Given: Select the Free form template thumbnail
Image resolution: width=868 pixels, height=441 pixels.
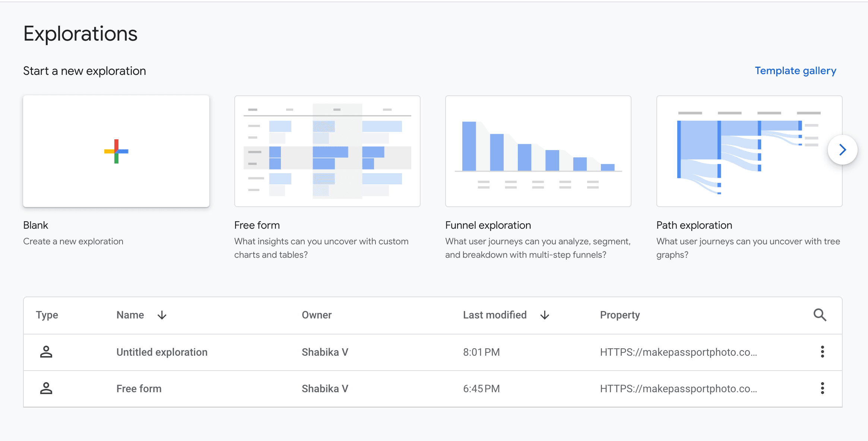Looking at the screenshot, I should click(x=327, y=151).
